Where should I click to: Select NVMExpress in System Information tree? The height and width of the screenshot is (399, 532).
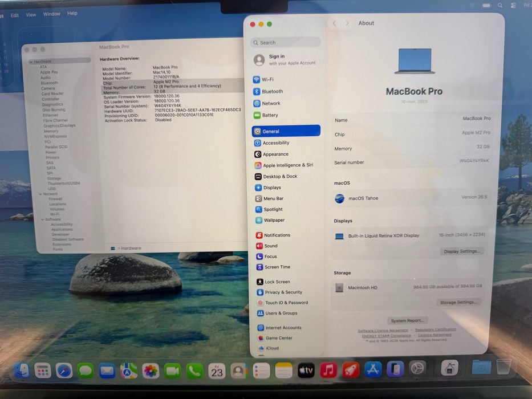point(55,136)
